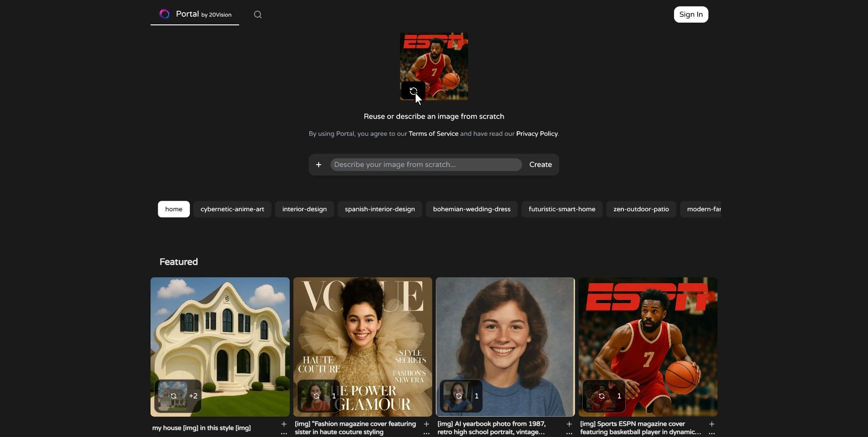
Task: Select the partially visible modern-far tag
Action: [x=701, y=209]
